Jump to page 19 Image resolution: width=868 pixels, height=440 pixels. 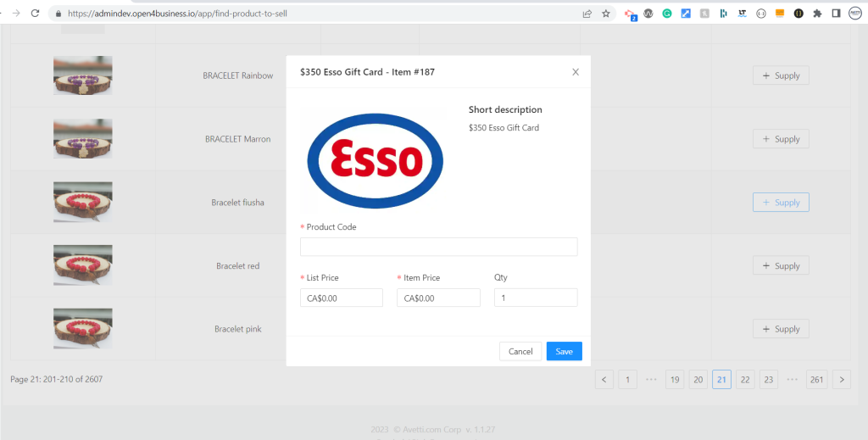(675, 380)
